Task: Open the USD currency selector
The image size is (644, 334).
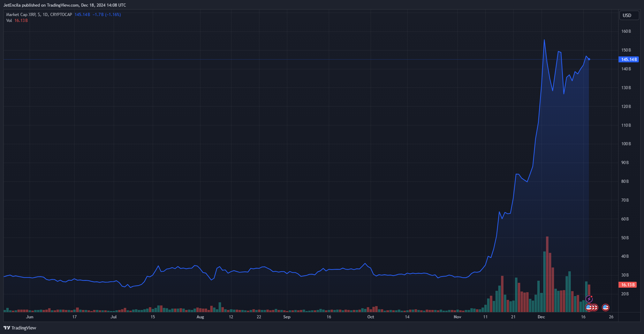Action: pyautogui.click(x=629, y=15)
